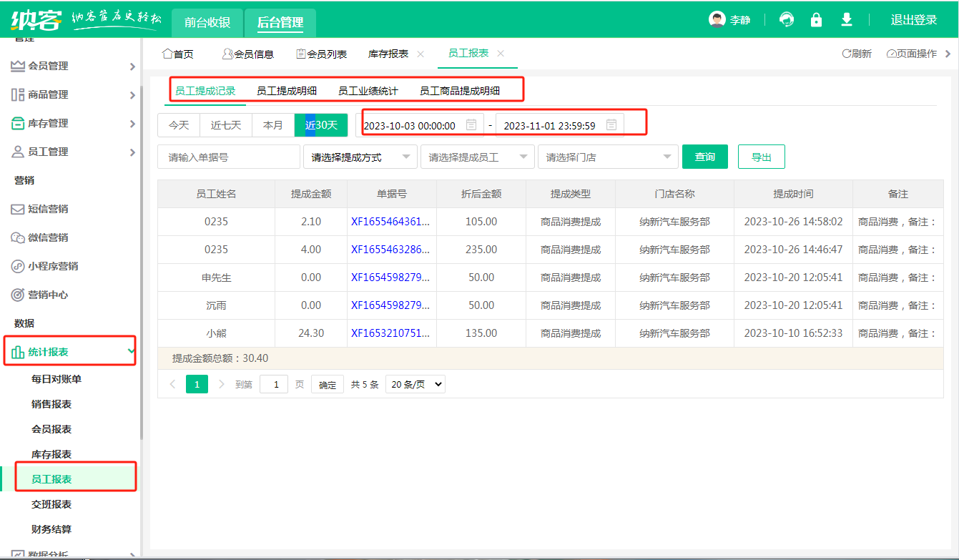The image size is (959, 560).
Task: Click the lock icon in the top bar
Action: click(x=817, y=19)
